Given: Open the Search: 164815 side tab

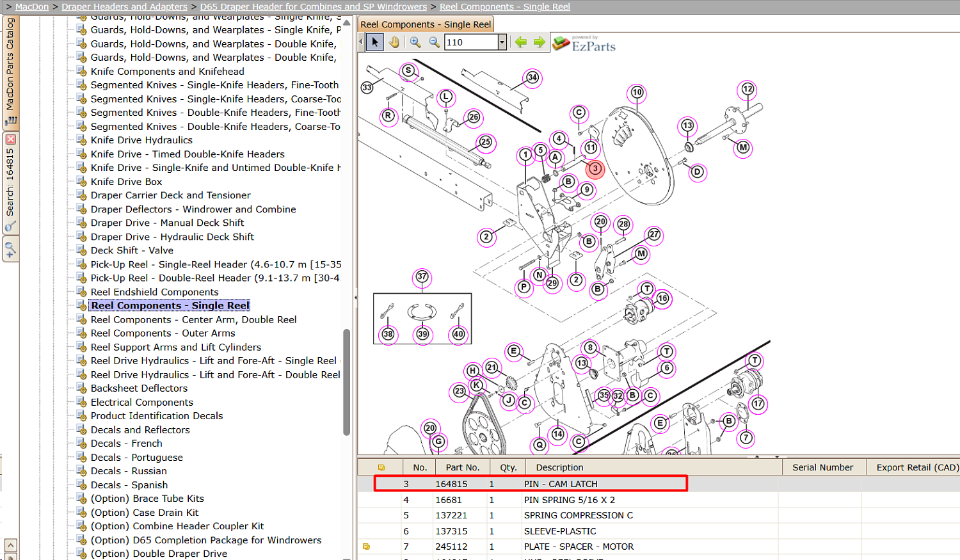Looking at the screenshot, I should [10, 182].
